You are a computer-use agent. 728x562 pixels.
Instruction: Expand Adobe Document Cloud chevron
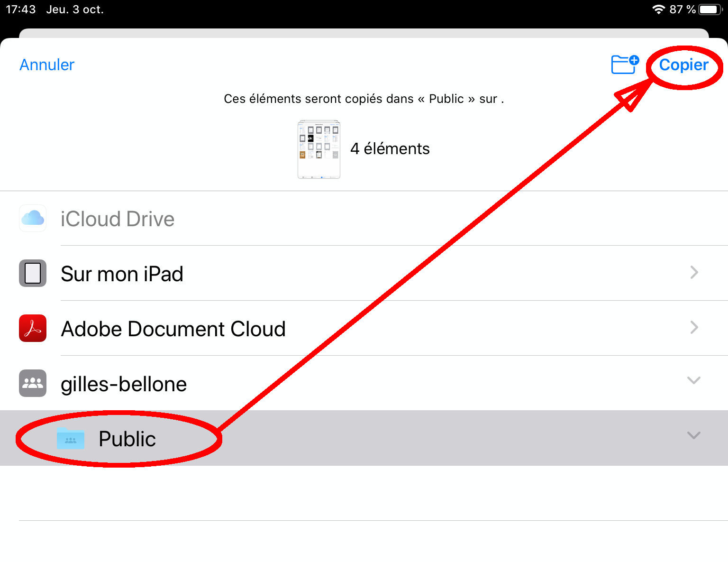[x=694, y=327]
